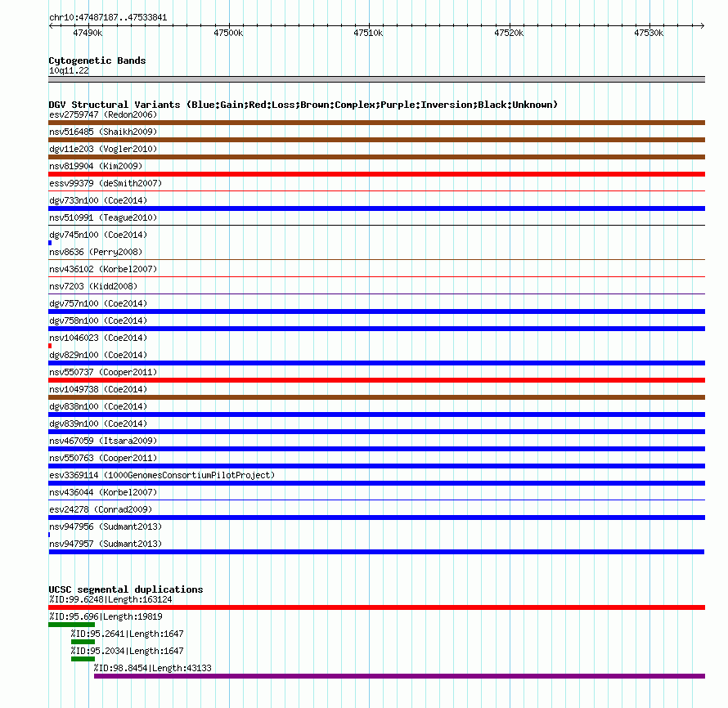Click the tiny blue nsv947956 feature mark

point(49,535)
